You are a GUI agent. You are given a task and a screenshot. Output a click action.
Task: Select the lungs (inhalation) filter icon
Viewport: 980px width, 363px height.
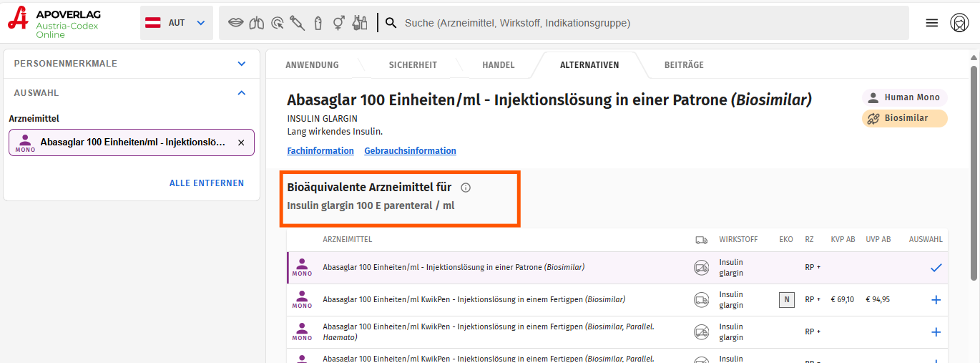click(x=256, y=23)
